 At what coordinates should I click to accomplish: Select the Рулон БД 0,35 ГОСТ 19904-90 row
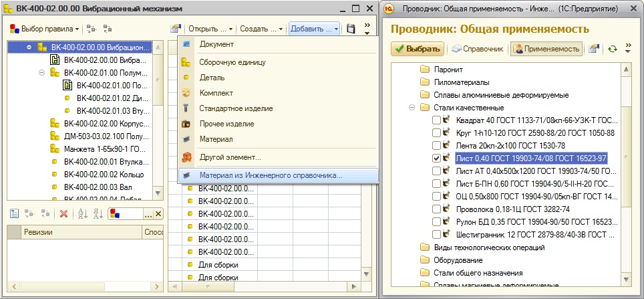pyautogui.click(x=536, y=222)
